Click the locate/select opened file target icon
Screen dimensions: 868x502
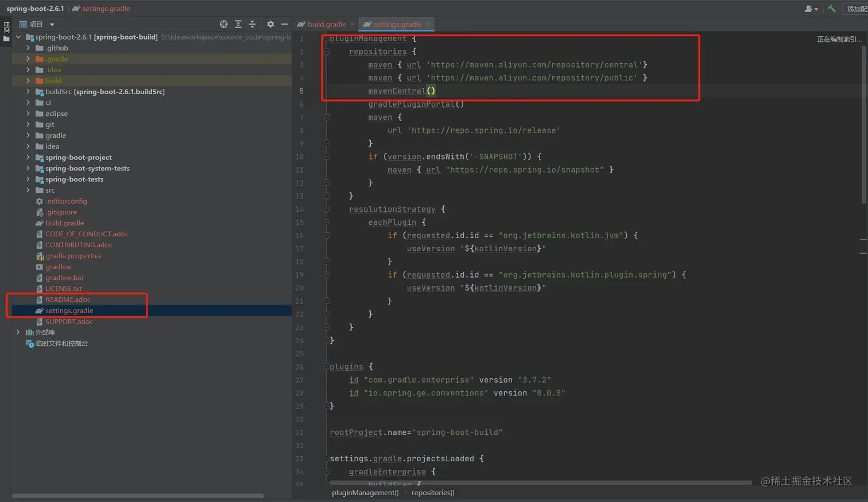click(x=223, y=24)
